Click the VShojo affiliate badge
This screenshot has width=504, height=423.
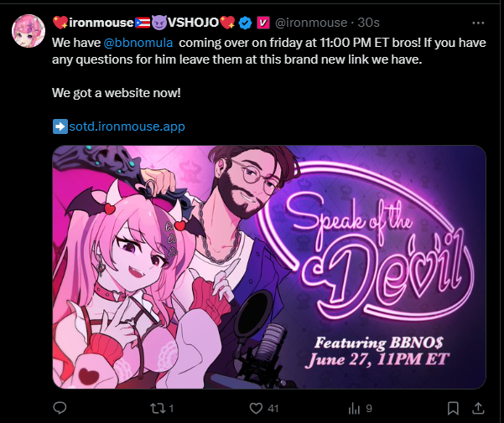coord(263,23)
